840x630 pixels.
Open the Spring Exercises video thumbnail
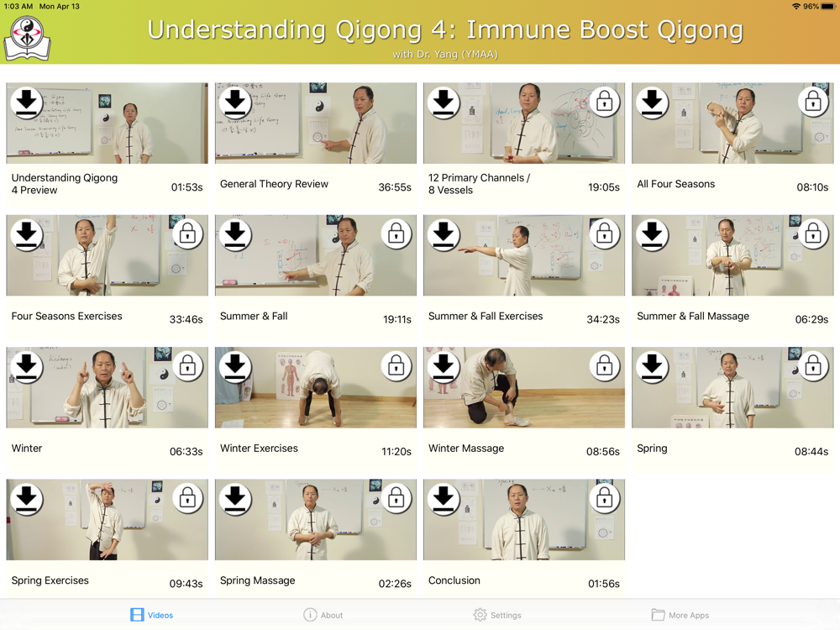coord(108,520)
